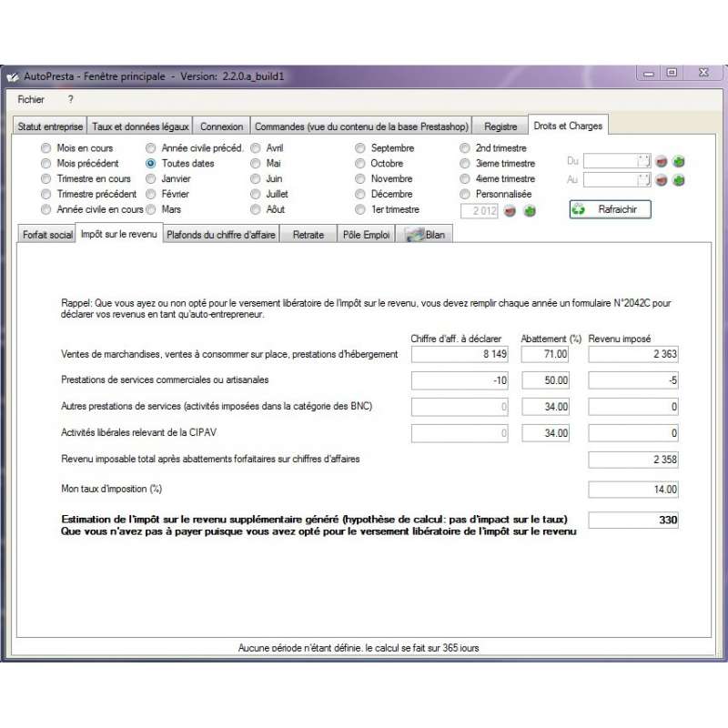This screenshot has width=728, height=728.
Task: Open the Commandes Prestashop tab
Action: [361, 126]
